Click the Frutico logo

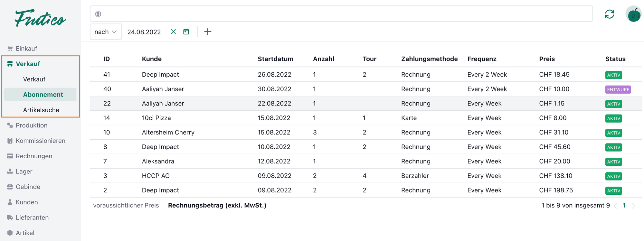tap(40, 18)
